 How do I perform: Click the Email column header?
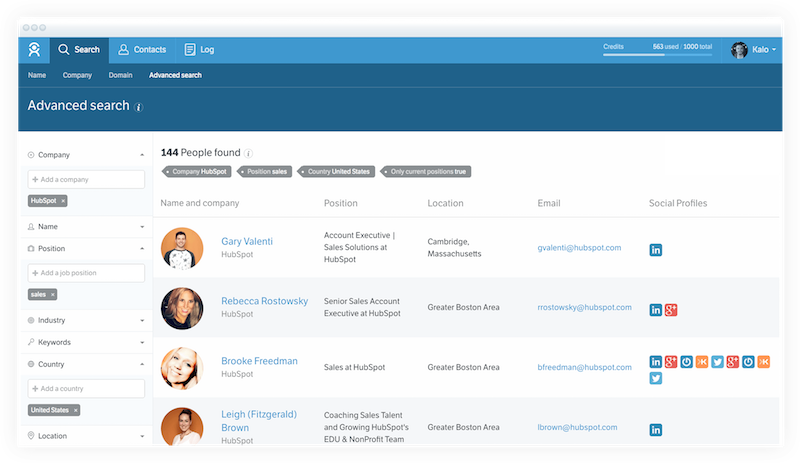click(549, 203)
